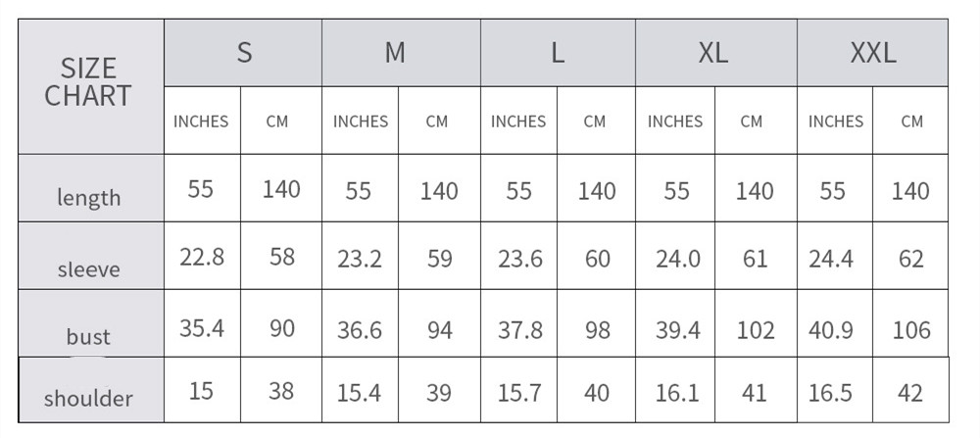Click the 35.4 bust inches cell

[203, 323]
